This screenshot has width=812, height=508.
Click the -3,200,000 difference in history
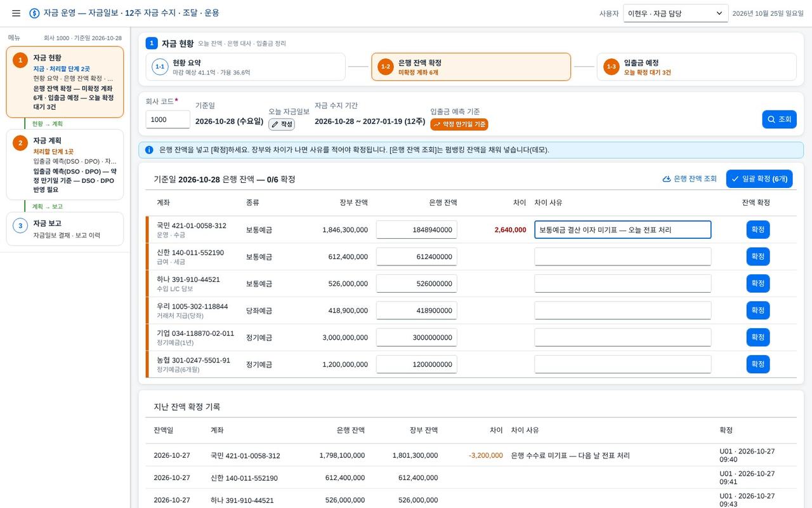point(486,455)
